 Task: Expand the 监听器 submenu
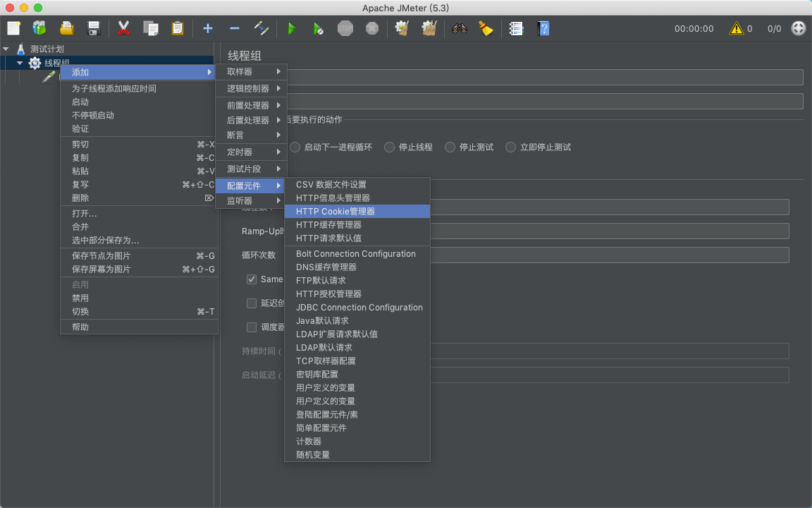click(251, 200)
